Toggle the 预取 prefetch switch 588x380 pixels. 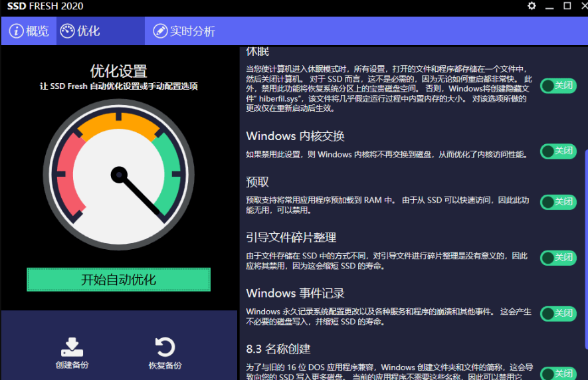click(x=558, y=202)
